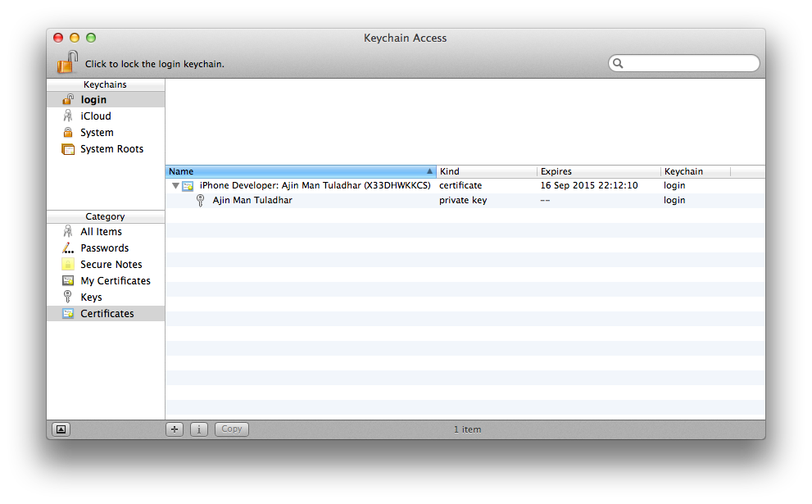Click the Keys category key icon
This screenshot has height=504, width=812.
pos(67,297)
